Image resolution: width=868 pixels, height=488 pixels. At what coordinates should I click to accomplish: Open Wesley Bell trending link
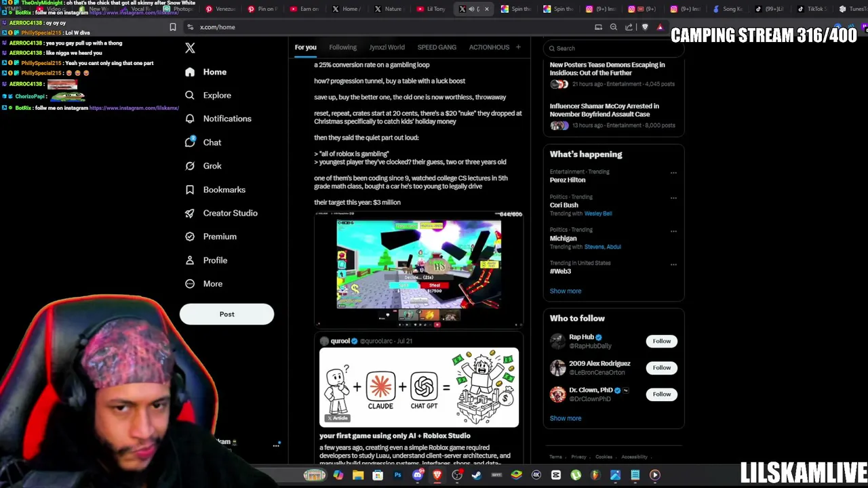click(597, 213)
